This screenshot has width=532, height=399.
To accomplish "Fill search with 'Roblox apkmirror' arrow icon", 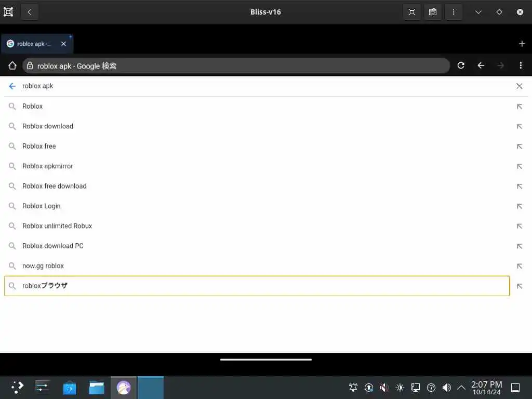I will pos(519,167).
